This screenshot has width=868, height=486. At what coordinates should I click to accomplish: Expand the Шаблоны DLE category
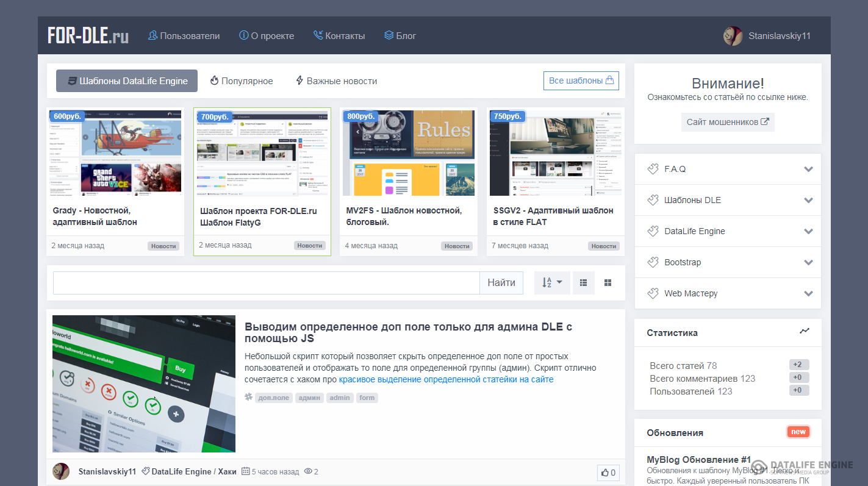[x=808, y=200]
